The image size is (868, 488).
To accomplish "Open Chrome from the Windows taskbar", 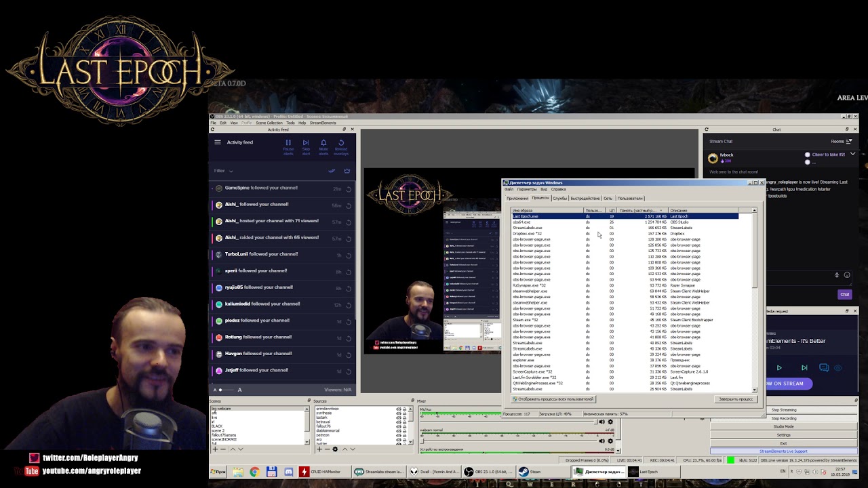I will 254,472.
